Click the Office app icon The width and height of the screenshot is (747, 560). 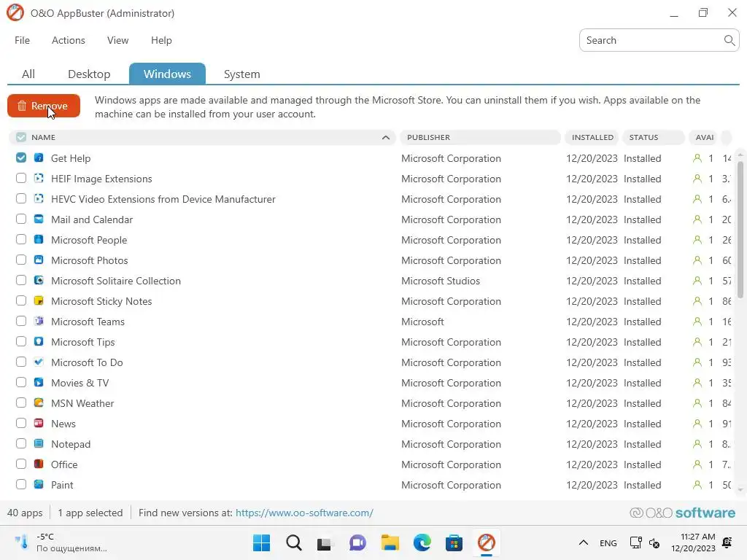point(39,464)
